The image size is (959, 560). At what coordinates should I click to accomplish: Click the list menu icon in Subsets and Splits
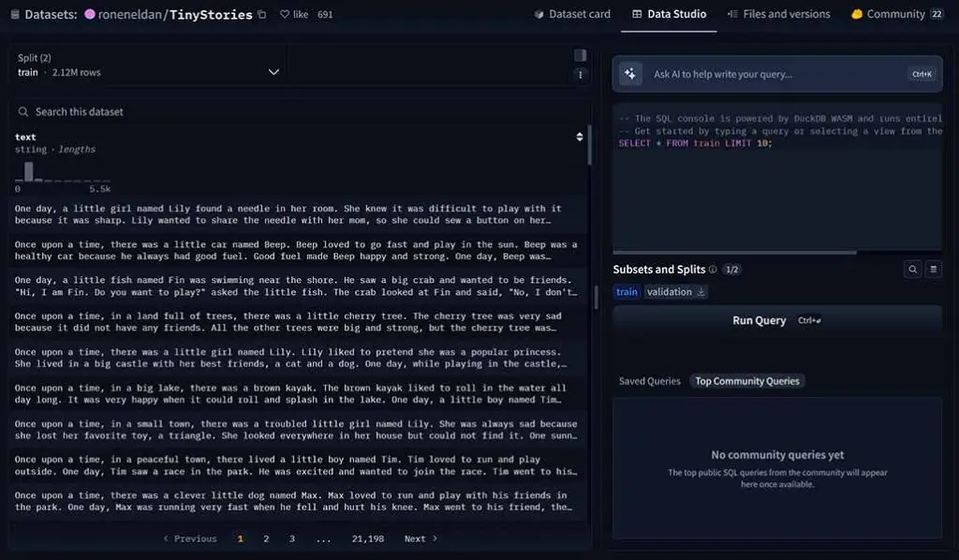pyautogui.click(x=934, y=269)
